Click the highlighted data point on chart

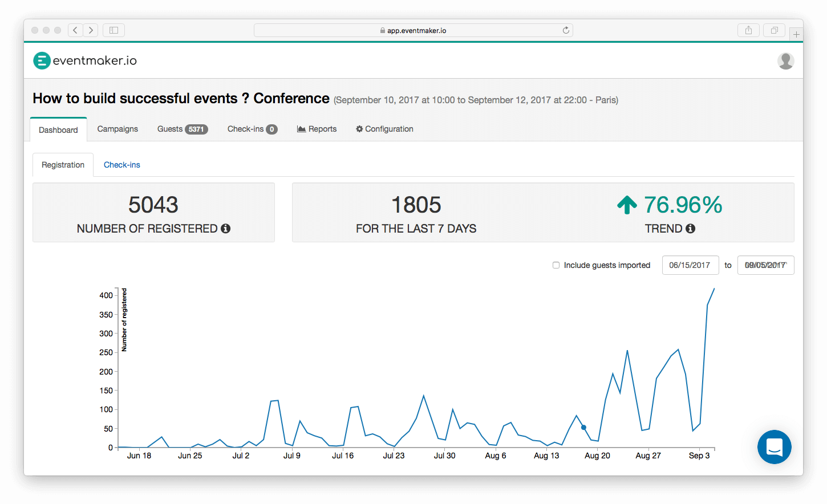(x=583, y=428)
